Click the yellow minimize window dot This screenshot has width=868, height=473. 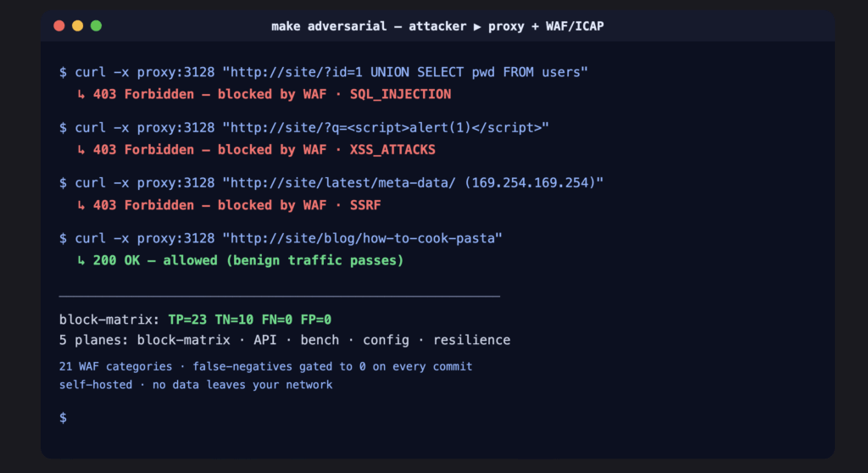point(77,26)
